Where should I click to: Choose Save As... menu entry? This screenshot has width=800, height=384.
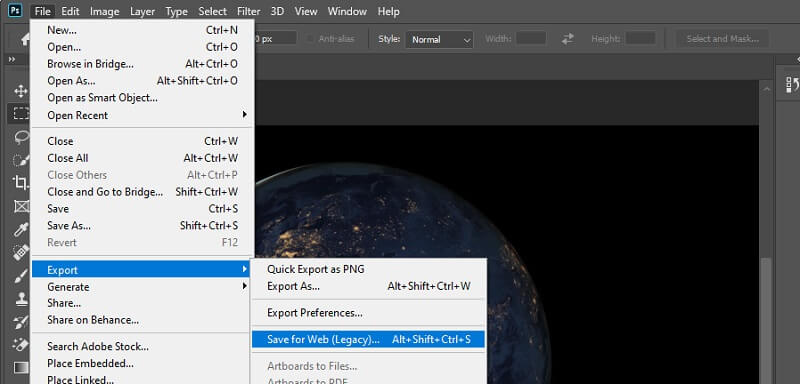tap(142, 225)
